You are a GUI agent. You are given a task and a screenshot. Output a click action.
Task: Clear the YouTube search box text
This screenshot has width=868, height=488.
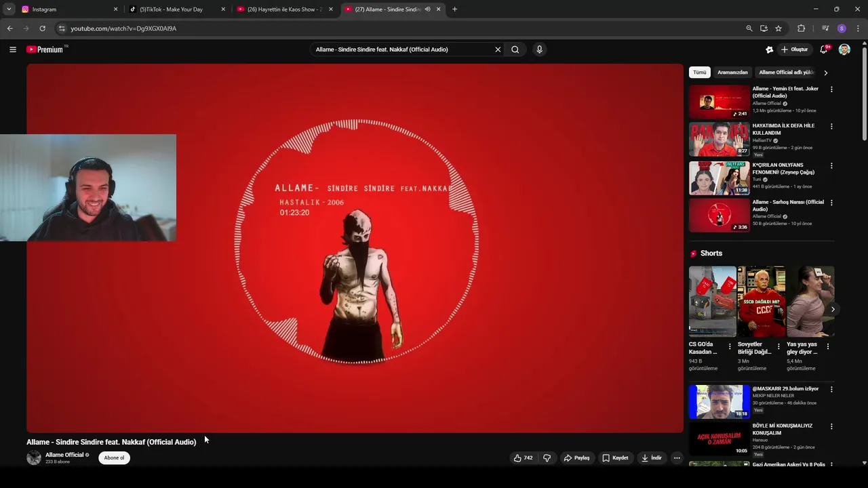(x=498, y=49)
